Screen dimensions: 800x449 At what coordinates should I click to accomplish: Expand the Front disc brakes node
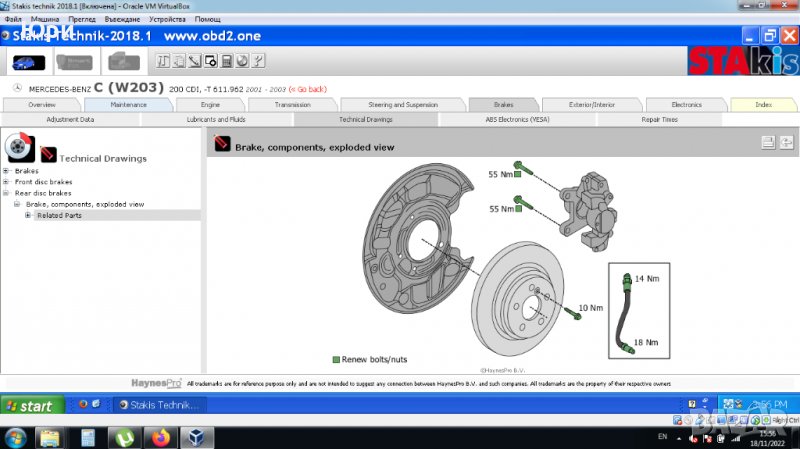(7, 182)
